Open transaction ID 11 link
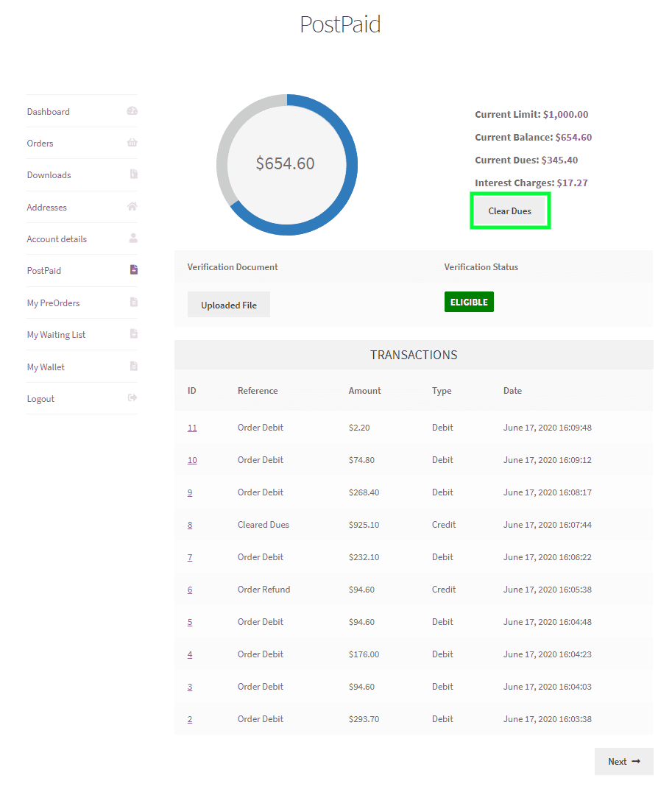Screen dimensions: 672x792 [x=192, y=428]
